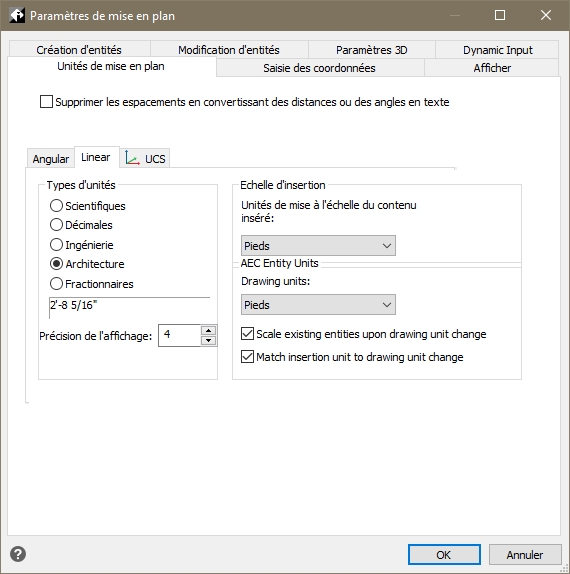
Task: Switch to the Angular sub-tab
Action: [x=51, y=159]
